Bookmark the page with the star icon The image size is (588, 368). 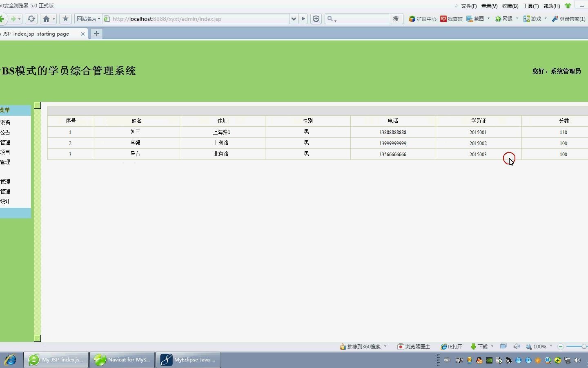point(65,19)
